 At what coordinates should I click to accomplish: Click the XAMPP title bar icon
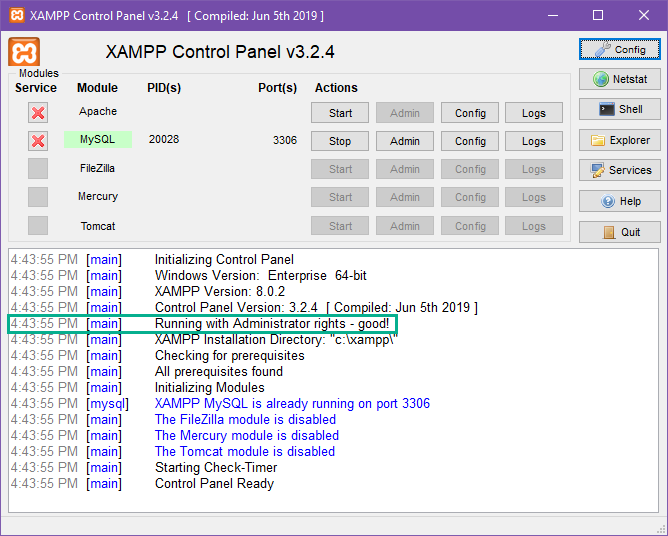[x=17, y=15]
